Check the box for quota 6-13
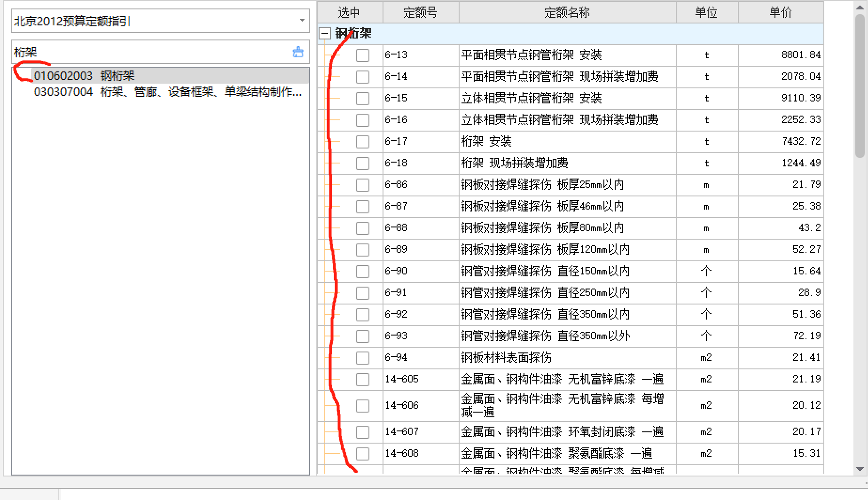Viewport: 868px width, 500px height. [x=362, y=55]
